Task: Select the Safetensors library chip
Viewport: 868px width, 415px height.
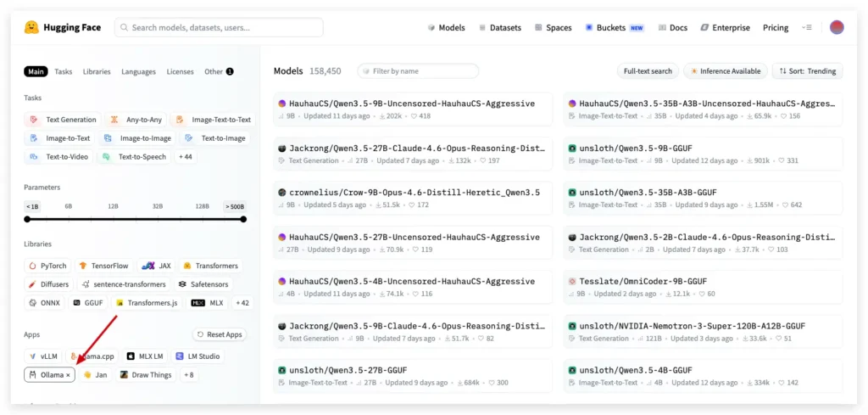Action: point(203,284)
